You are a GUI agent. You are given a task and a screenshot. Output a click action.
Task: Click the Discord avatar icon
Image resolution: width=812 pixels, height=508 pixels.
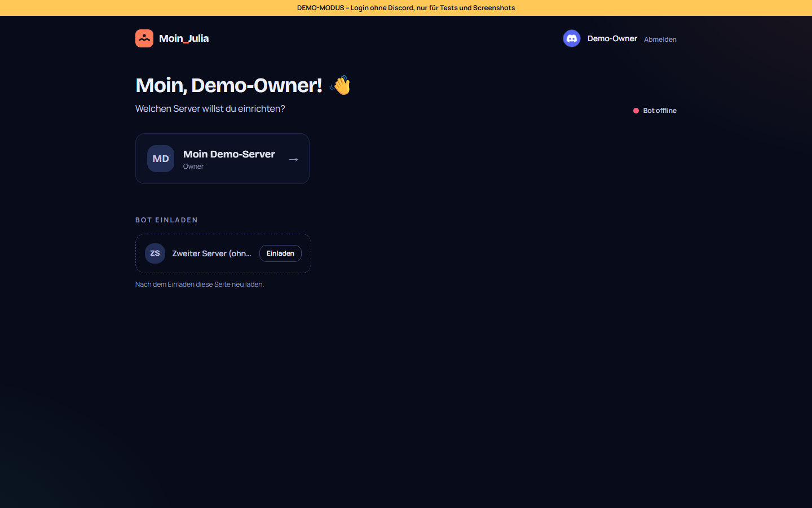572,38
